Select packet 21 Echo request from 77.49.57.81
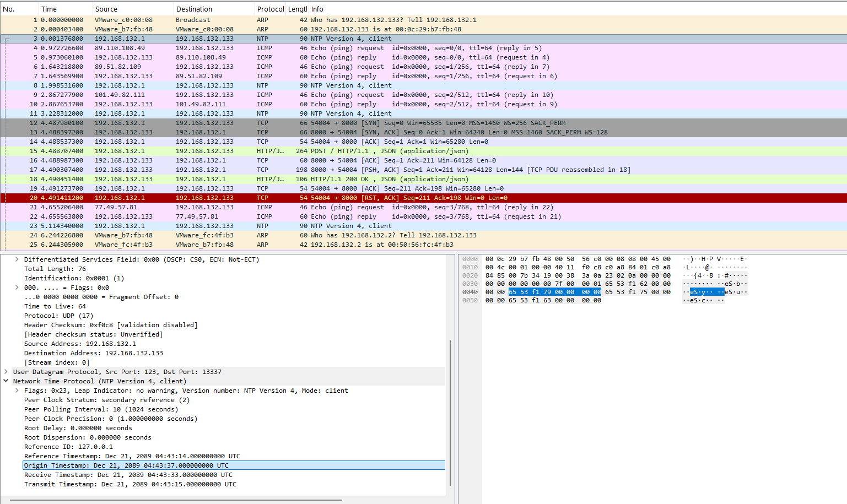The height and width of the screenshot is (504, 847). coord(423,207)
